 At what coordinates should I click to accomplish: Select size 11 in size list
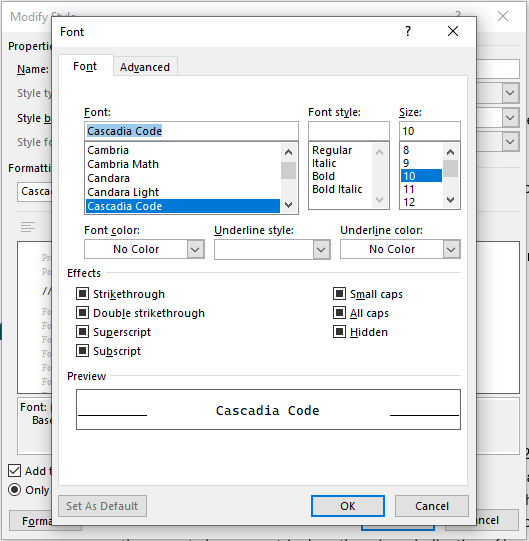pyautogui.click(x=421, y=189)
